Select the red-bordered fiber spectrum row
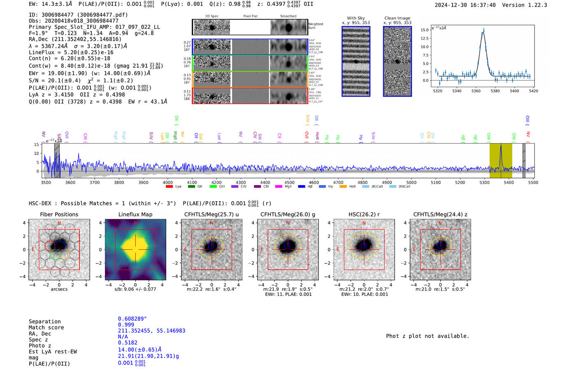This screenshot has height=392, width=576. point(250,95)
